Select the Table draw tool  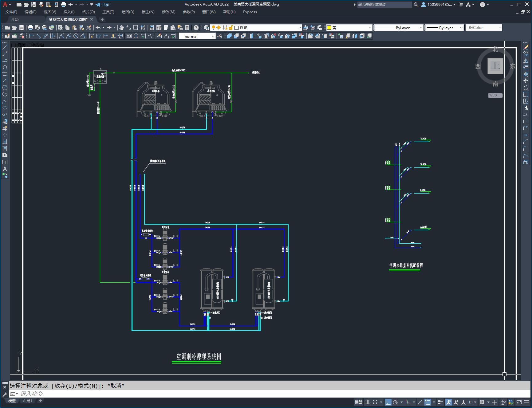(x=5, y=162)
